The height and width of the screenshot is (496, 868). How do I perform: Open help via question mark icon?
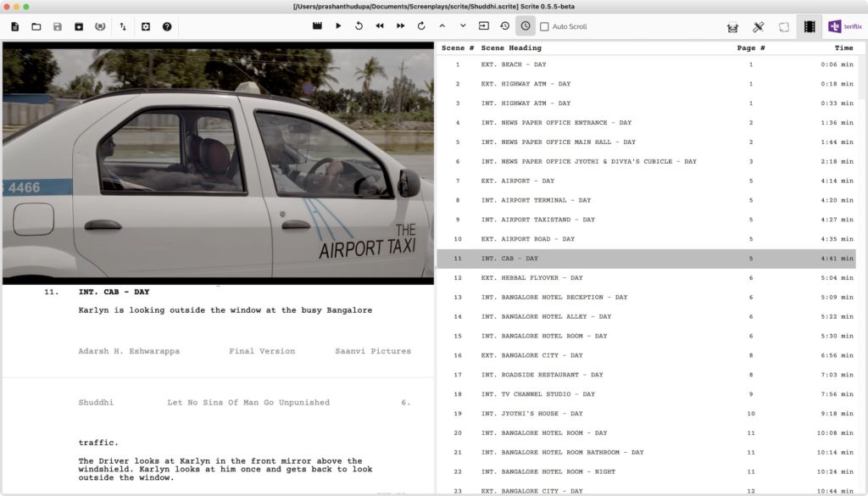(x=167, y=26)
